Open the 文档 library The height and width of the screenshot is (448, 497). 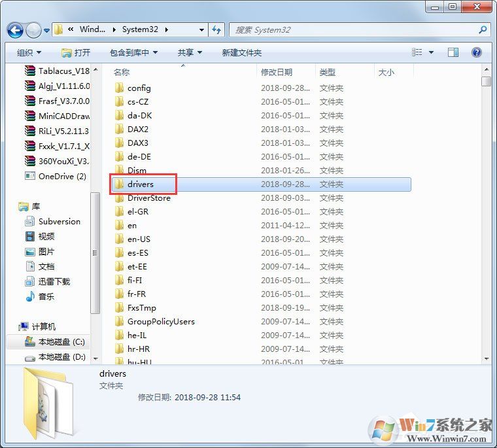click(x=40, y=266)
